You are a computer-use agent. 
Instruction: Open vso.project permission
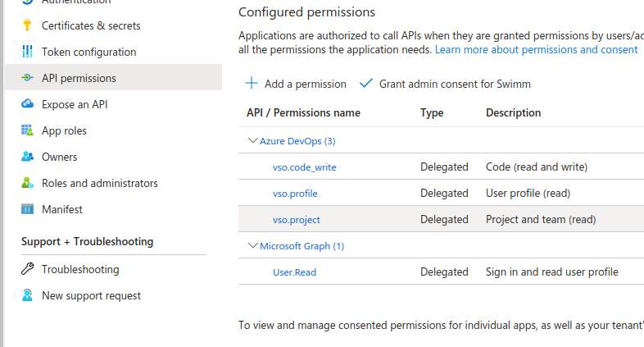point(296,220)
